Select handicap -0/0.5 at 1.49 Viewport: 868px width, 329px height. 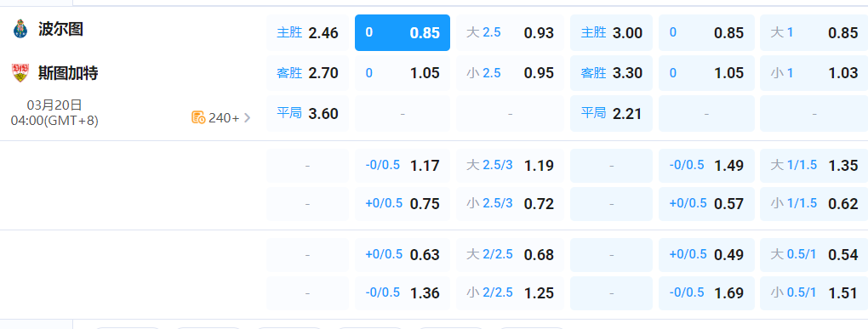click(x=706, y=165)
